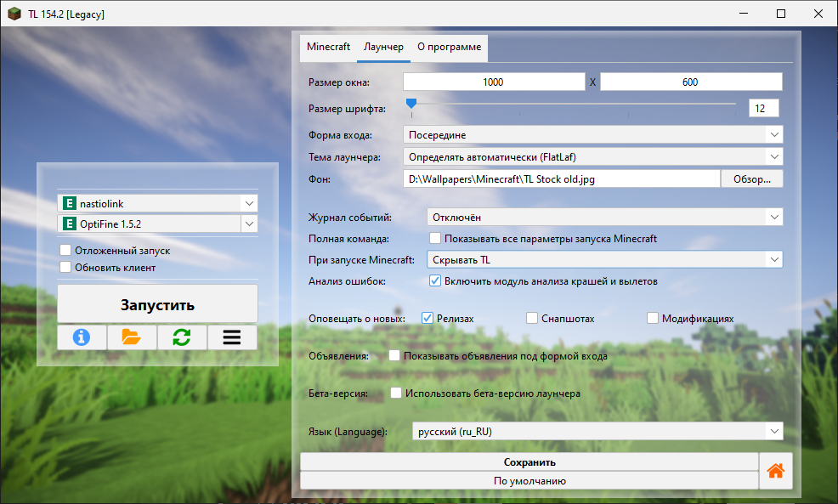Click the Оповещать о новых: label
This screenshot has height=504, width=838.
click(356, 319)
